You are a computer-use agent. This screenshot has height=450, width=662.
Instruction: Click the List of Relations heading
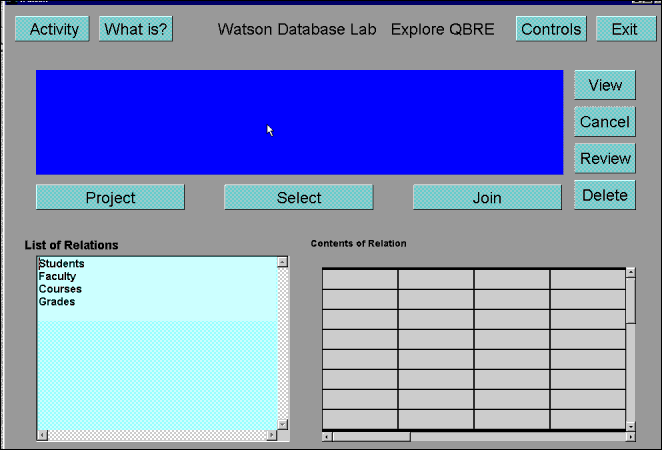point(71,245)
